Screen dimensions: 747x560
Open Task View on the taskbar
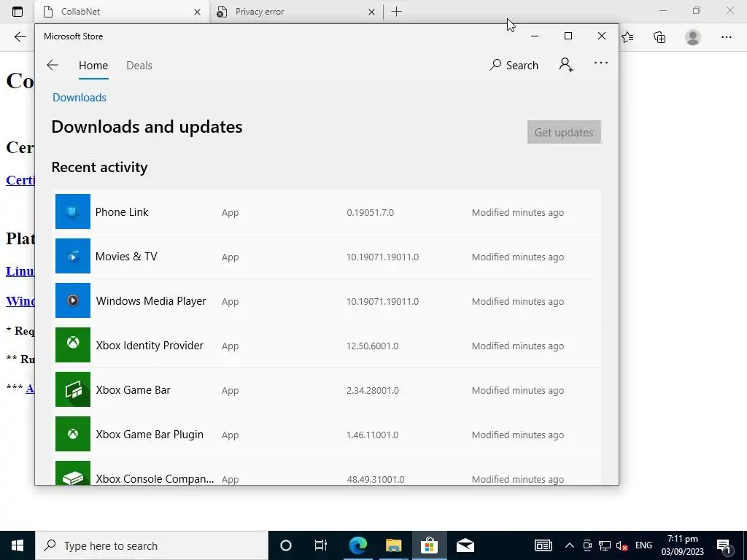click(321, 545)
